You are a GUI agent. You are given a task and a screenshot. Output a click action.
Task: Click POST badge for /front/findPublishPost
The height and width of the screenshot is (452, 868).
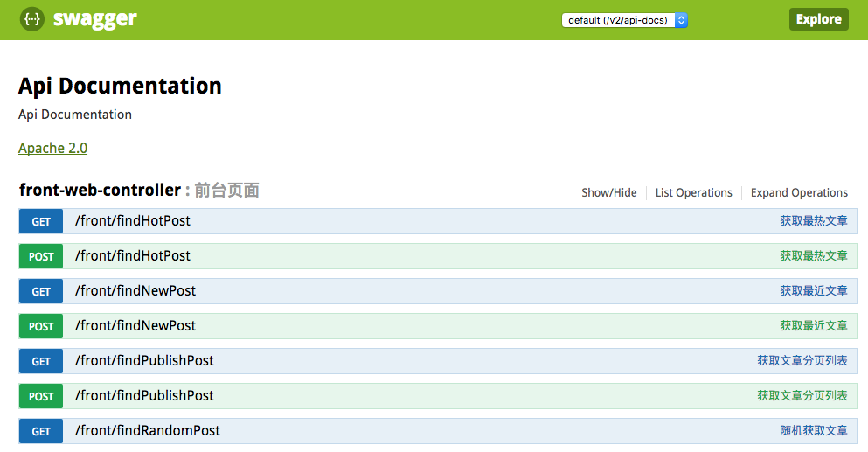click(41, 396)
